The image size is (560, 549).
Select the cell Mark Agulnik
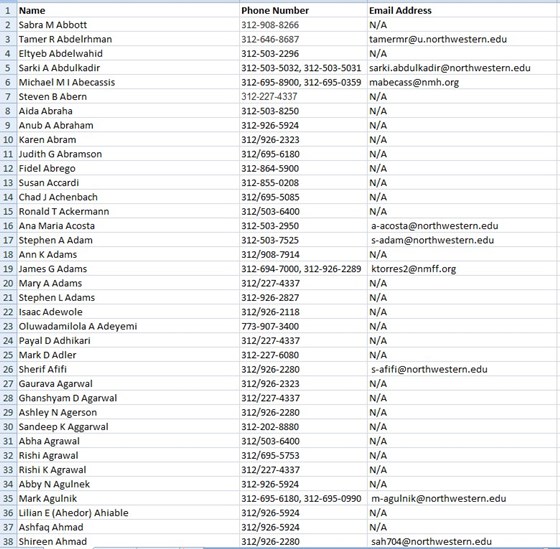point(128,499)
